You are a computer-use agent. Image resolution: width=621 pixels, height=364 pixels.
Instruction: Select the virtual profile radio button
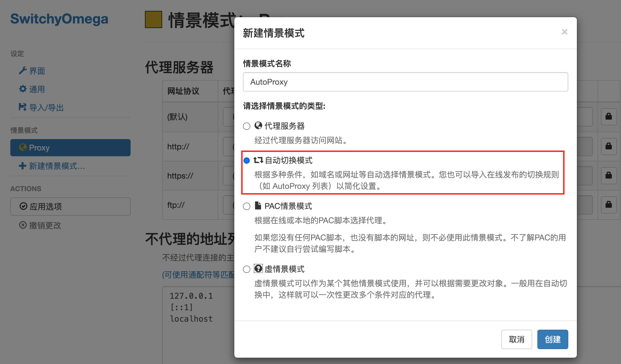pos(247,269)
